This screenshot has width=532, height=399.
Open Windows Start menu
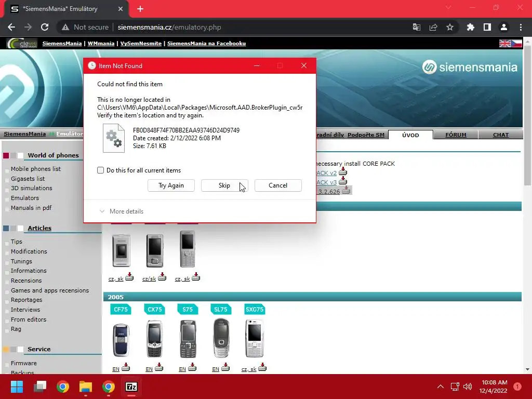pyautogui.click(x=17, y=387)
